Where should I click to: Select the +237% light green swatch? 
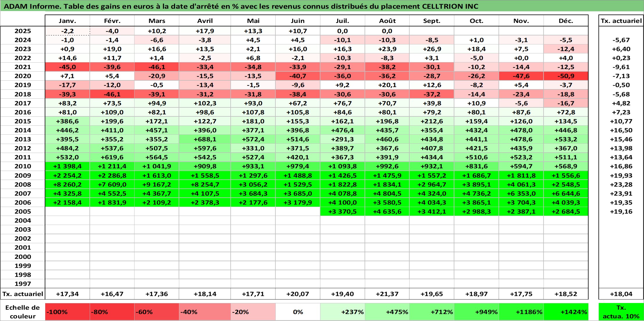[342, 312]
